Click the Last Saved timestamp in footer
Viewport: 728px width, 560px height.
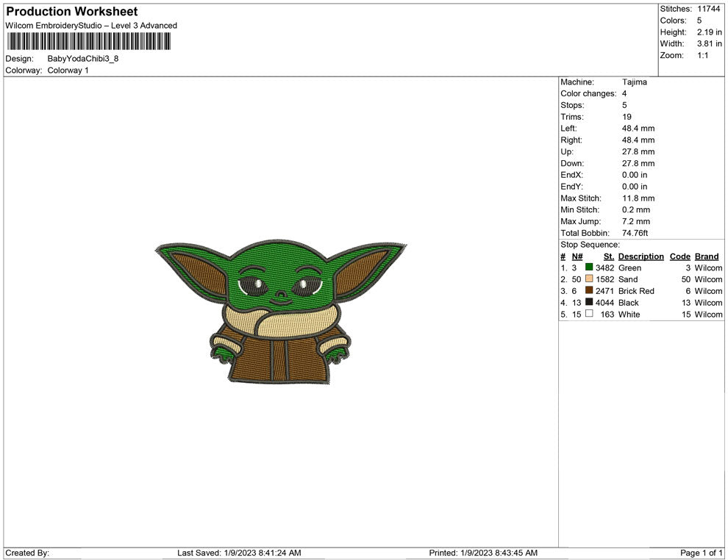tap(239, 553)
